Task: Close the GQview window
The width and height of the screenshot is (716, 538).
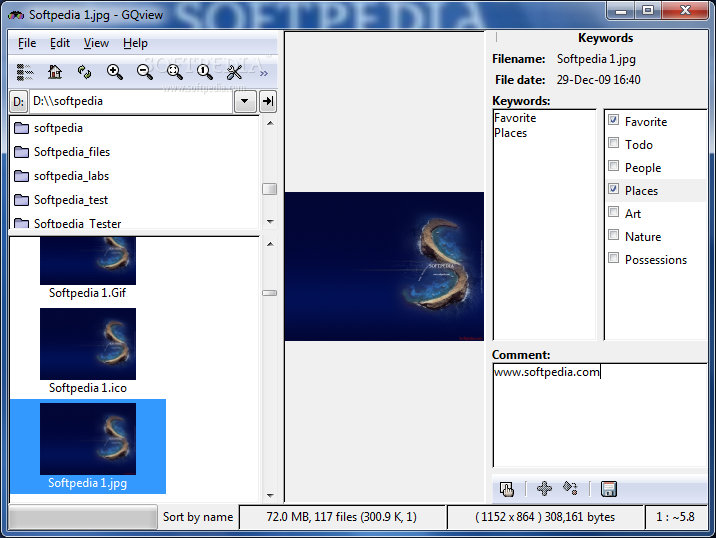Action: click(x=685, y=11)
